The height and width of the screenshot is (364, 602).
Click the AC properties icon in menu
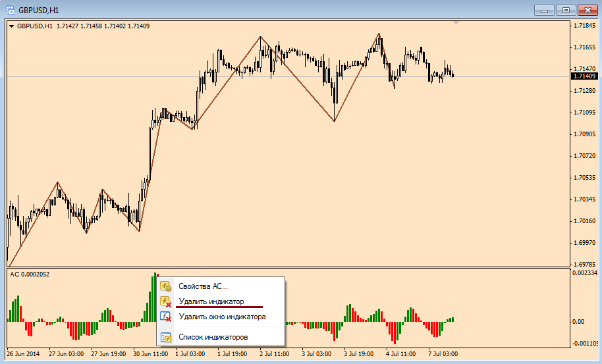[x=165, y=286]
